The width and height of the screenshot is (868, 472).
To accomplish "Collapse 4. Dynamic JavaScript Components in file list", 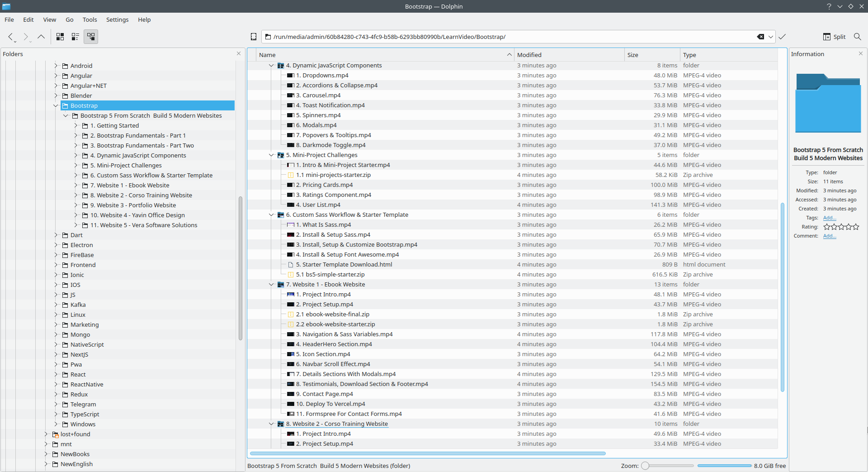I will click(271, 66).
